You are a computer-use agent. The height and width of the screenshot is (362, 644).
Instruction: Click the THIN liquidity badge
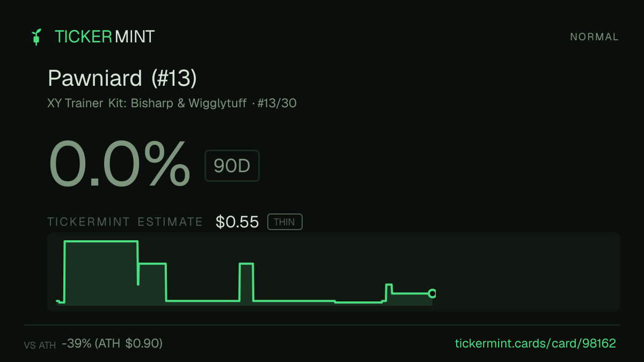tap(284, 222)
